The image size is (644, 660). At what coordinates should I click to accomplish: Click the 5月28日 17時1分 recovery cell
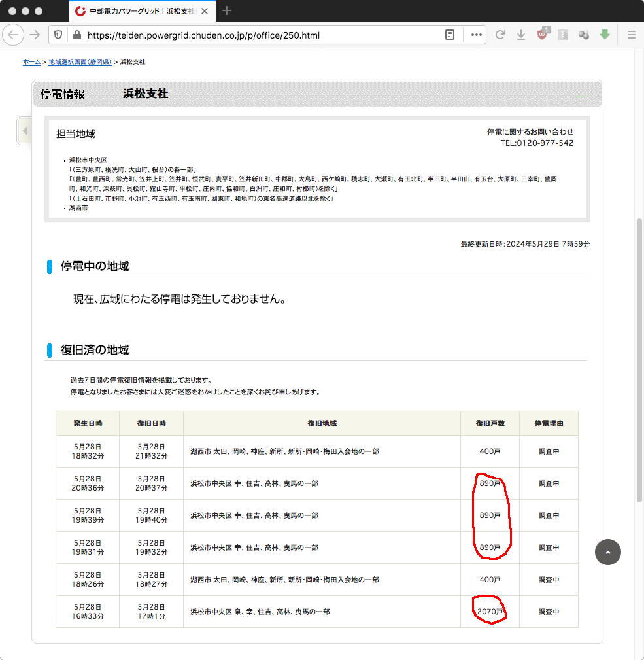click(x=152, y=611)
